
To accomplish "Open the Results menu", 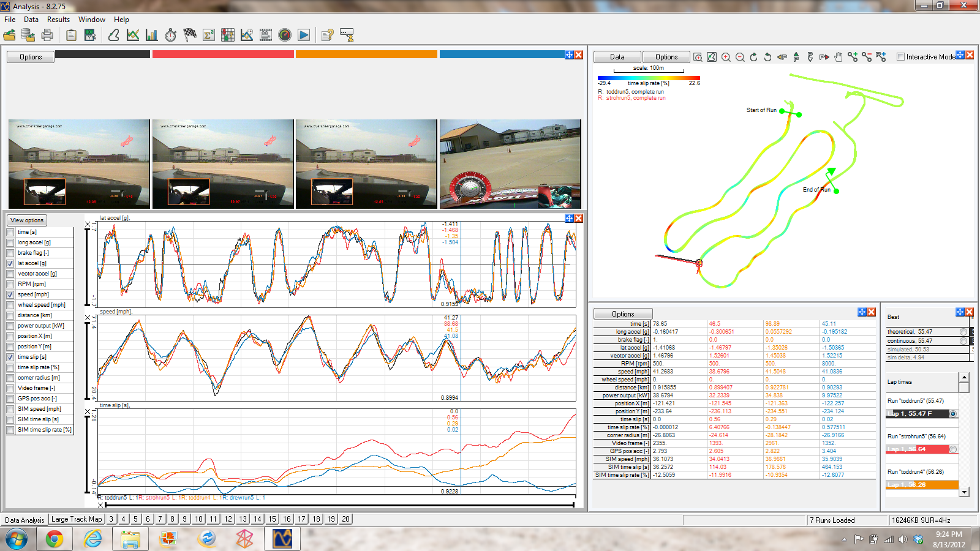I will coord(58,20).
